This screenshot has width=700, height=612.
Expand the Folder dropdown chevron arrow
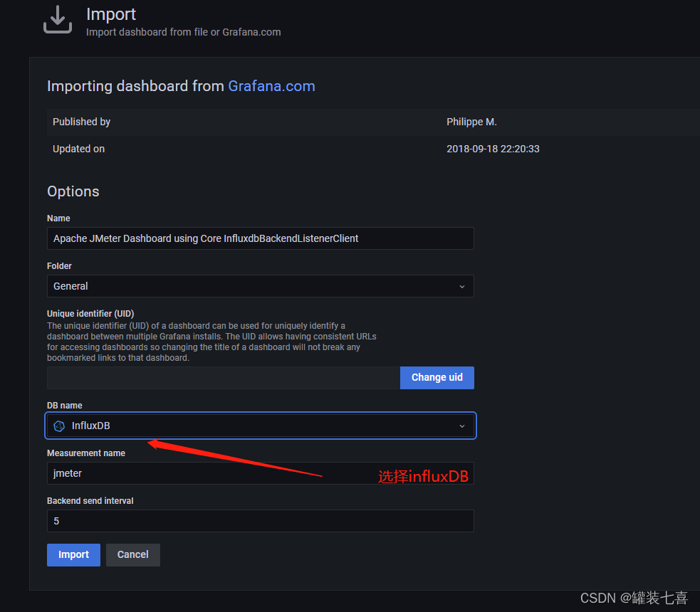(462, 286)
